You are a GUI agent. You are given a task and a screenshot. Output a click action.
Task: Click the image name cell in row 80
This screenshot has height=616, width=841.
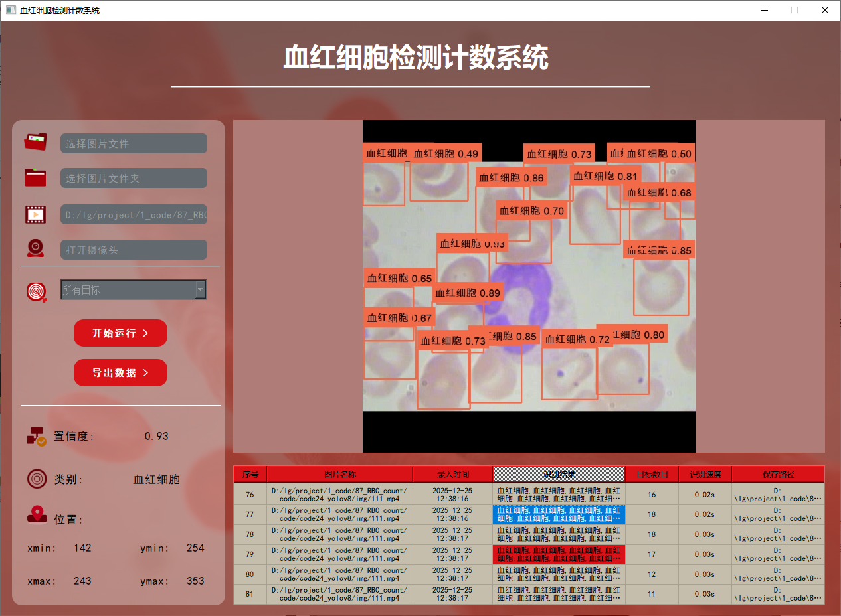(x=339, y=574)
